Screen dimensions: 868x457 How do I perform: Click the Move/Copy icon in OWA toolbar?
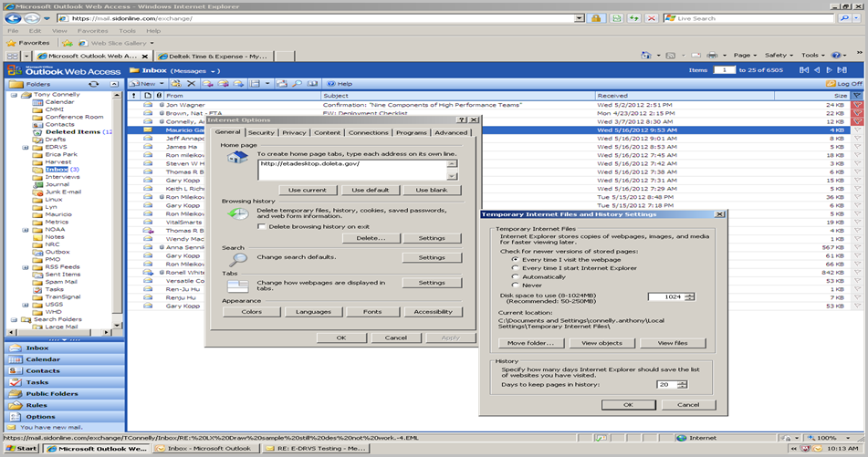[176, 84]
